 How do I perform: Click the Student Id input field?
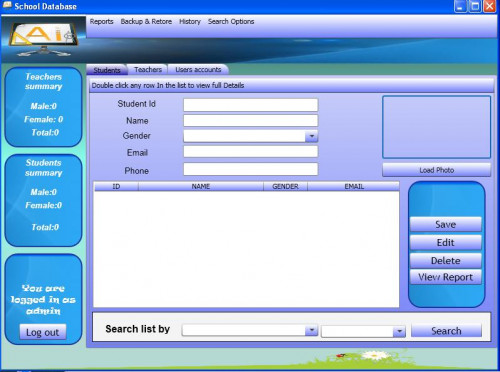click(x=250, y=105)
